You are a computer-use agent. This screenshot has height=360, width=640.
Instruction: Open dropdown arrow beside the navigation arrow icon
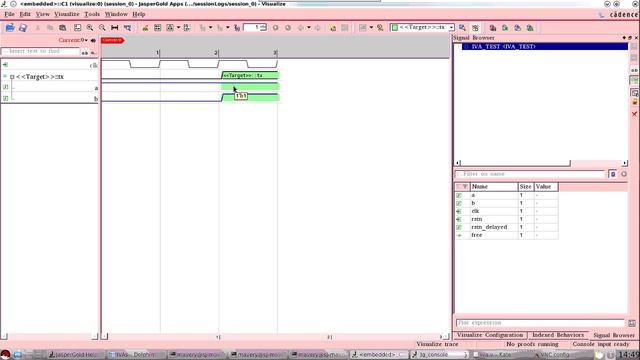point(309,28)
